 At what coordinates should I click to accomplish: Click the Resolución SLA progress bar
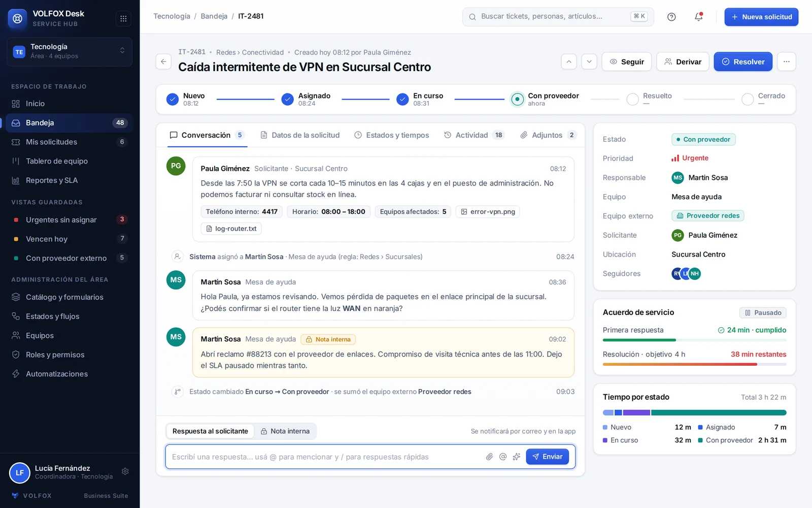694,364
